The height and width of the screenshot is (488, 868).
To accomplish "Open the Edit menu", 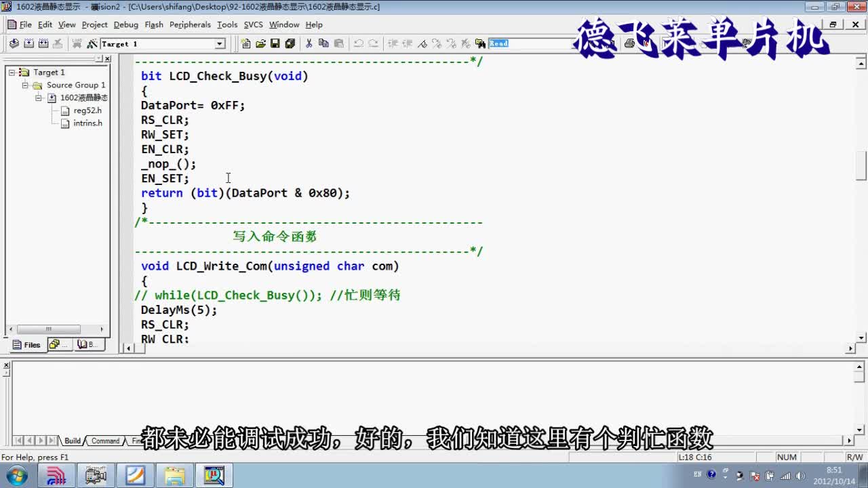I will click(45, 24).
